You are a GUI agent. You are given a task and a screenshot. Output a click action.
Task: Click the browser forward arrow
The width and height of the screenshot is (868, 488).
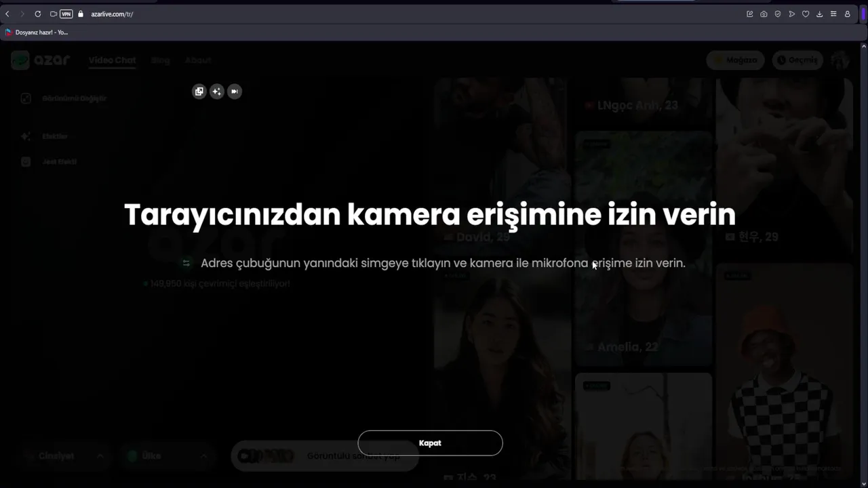[22, 14]
